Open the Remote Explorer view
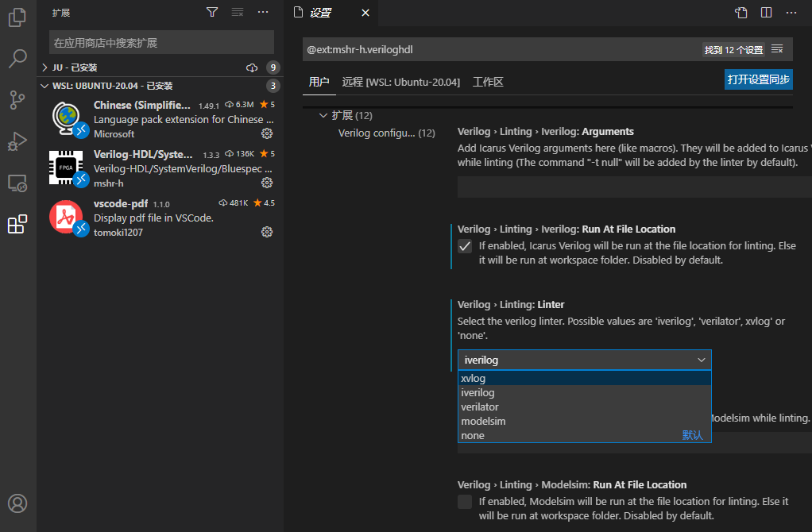The image size is (812, 532). coord(17,183)
